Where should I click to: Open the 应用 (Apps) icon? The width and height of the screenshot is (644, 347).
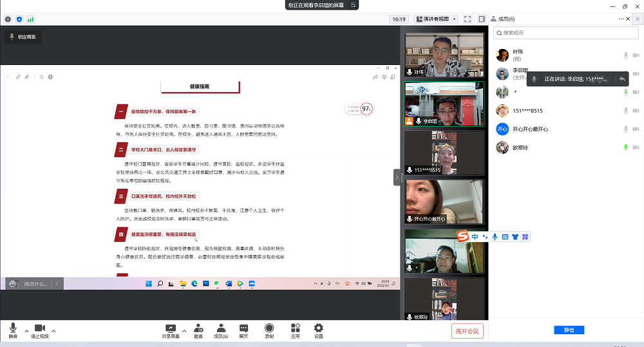pyautogui.click(x=295, y=330)
